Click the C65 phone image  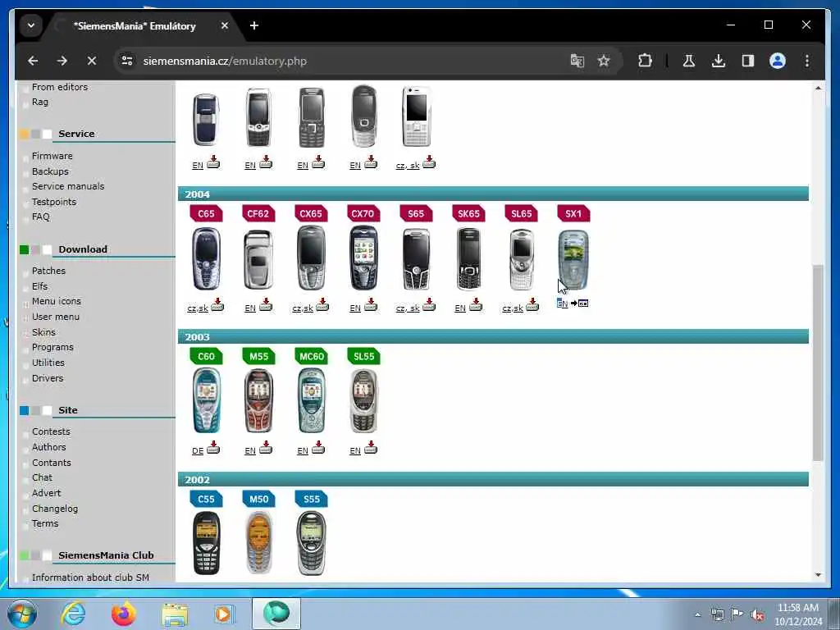pyautogui.click(x=206, y=258)
